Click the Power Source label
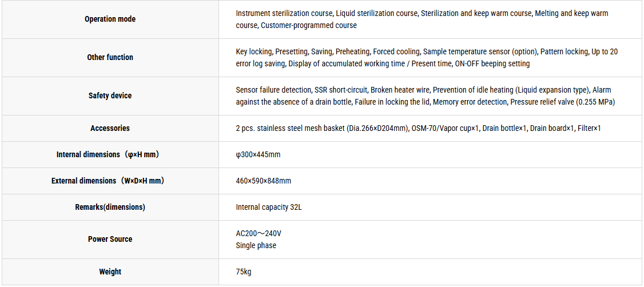Image resolution: width=644 pixels, height=287 pixels. tap(110, 240)
